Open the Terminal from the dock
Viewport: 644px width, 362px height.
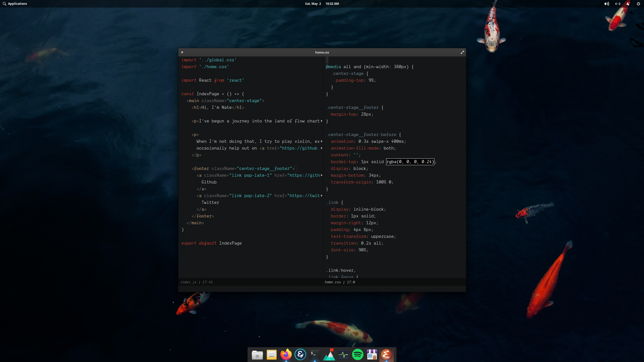tap(314, 355)
